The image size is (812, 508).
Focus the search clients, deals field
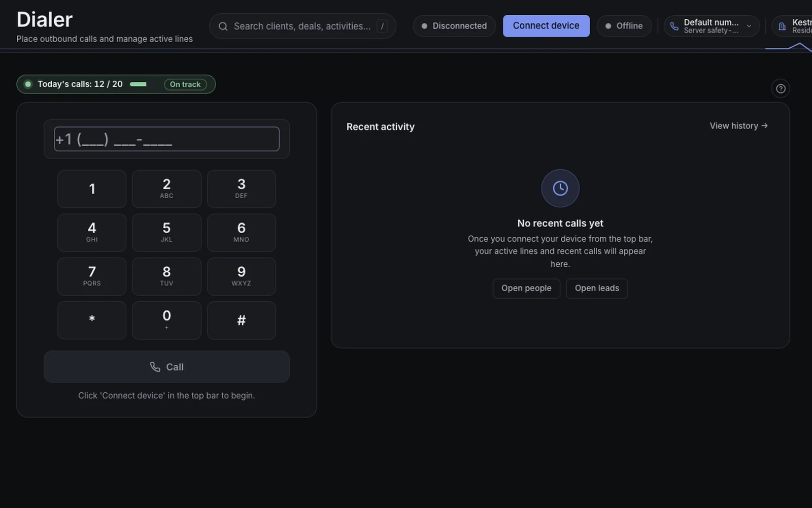(302, 26)
